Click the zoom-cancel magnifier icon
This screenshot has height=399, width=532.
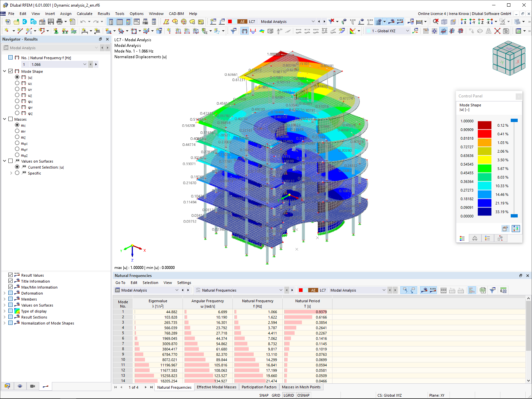(x=436, y=22)
